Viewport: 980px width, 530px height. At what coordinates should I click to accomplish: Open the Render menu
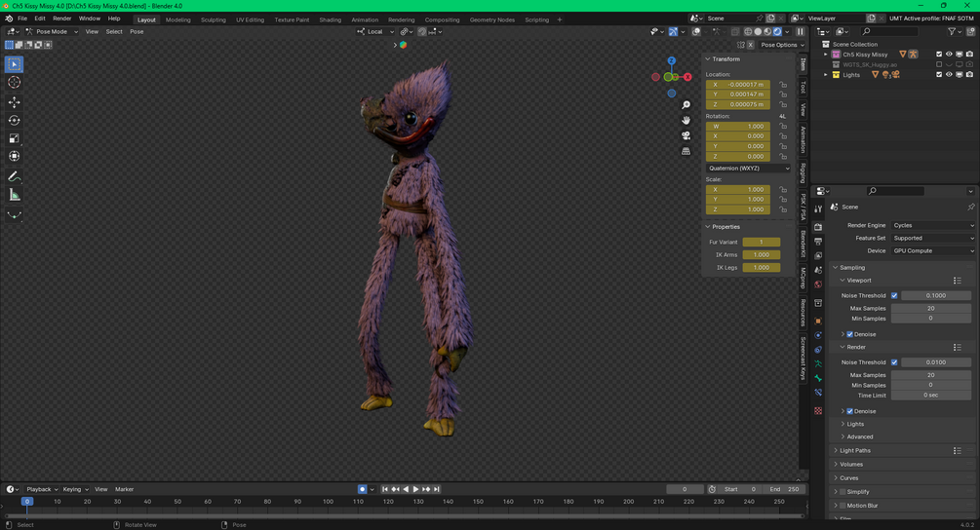(61, 19)
